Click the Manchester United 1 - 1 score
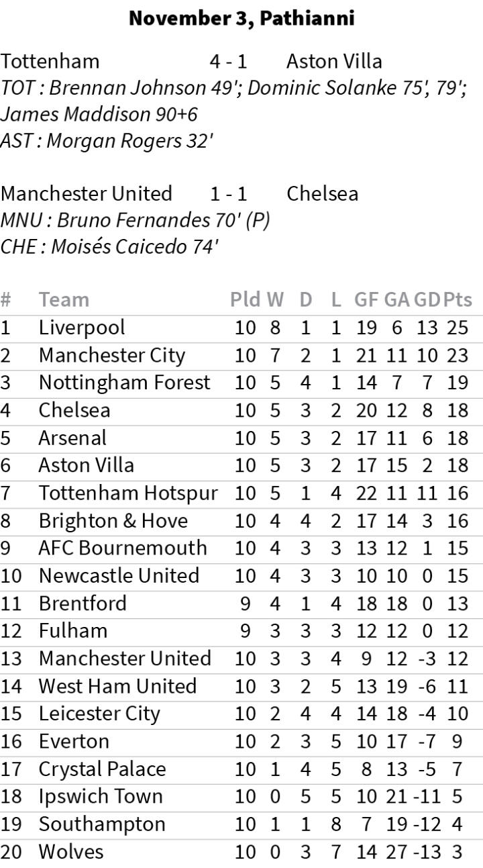Viewport: 483px width, 868px height. [229, 194]
